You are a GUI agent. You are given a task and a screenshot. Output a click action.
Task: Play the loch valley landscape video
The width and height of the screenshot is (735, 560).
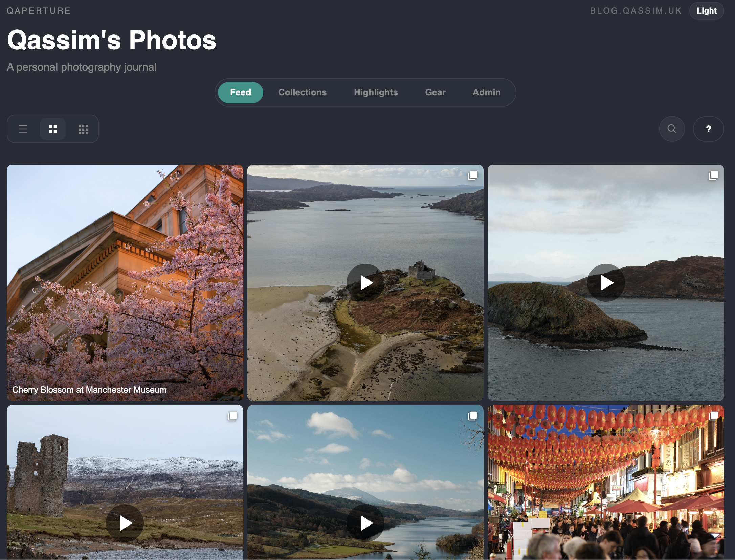tap(365, 523)
